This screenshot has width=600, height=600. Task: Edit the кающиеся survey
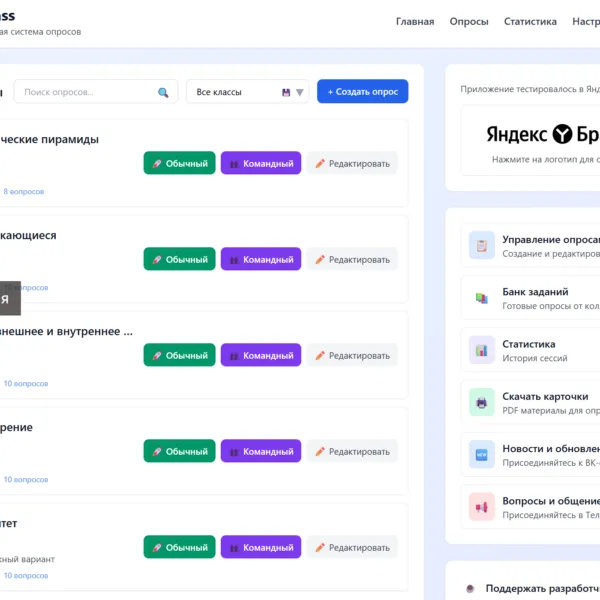(352, 259)
